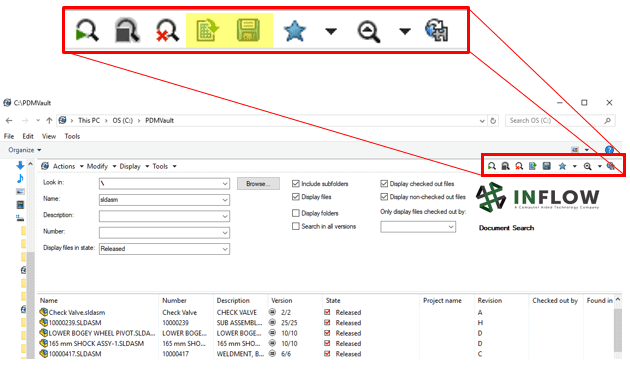Open the dropdown arrow beside magnifier icon
Screen dimensions: 630x370
pyautogui.click(x=599, y=166)
